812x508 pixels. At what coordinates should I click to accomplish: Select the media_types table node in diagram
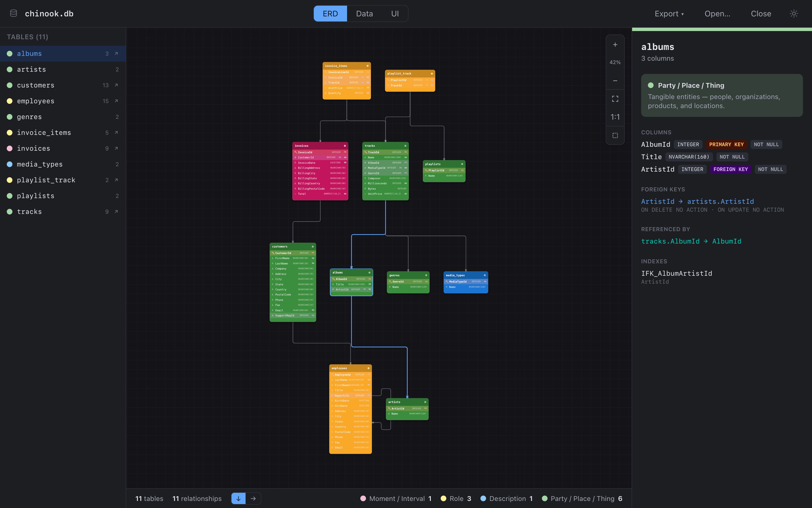tap(466, 282)
